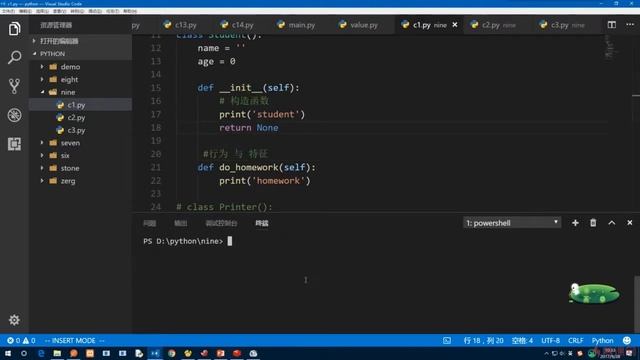Image resolution: width=640 pixels, height=360 pixels.
Task: Split the editor with the split icon
Action: [x=611, y=25]
